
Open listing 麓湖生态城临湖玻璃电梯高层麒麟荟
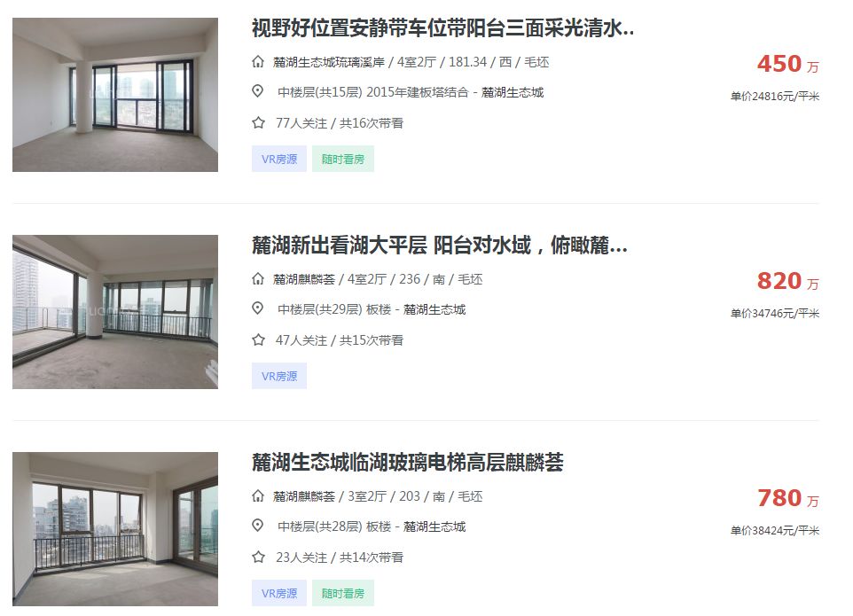pyautogui.click(x=408, y=462)
